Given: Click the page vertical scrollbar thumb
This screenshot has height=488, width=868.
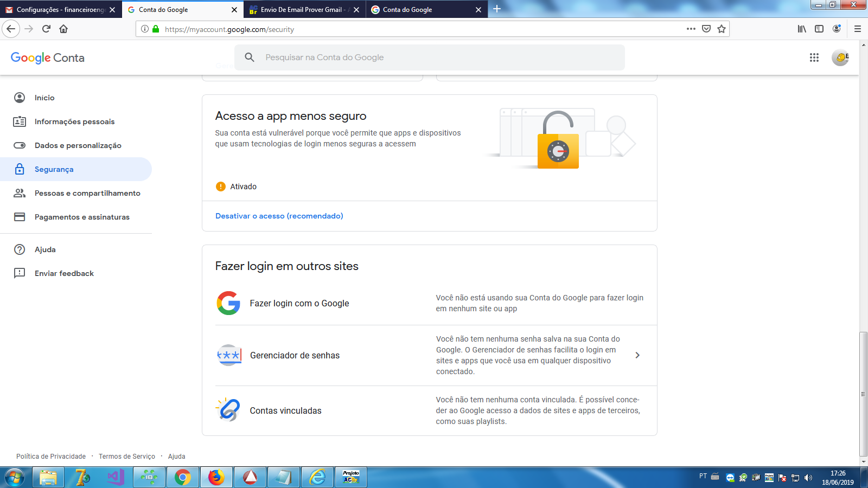Looking at the screenshot, I should pos(863,394).
